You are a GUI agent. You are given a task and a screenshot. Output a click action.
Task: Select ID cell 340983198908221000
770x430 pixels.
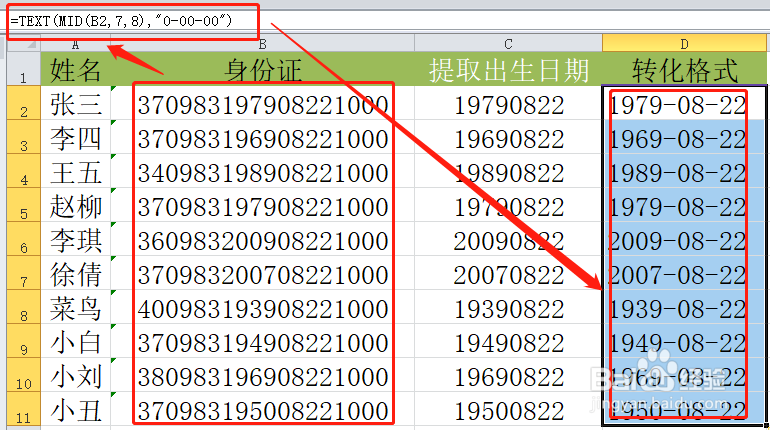(263, 171)
